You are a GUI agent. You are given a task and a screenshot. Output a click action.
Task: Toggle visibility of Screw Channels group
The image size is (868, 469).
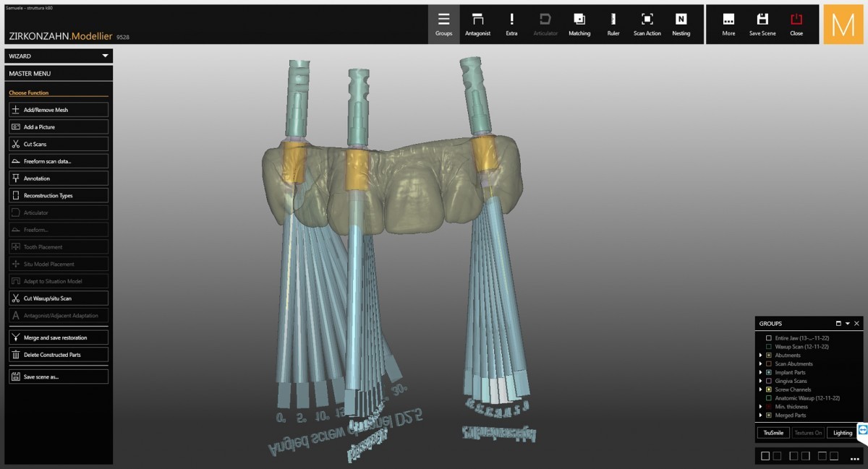click(x=768, y=390)
